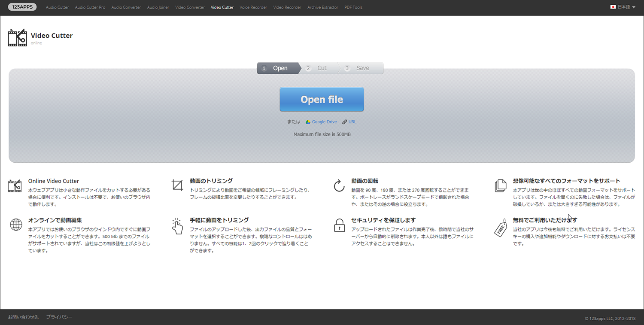
Task: Select step 1 Open tab
Action: coord(278,68)
